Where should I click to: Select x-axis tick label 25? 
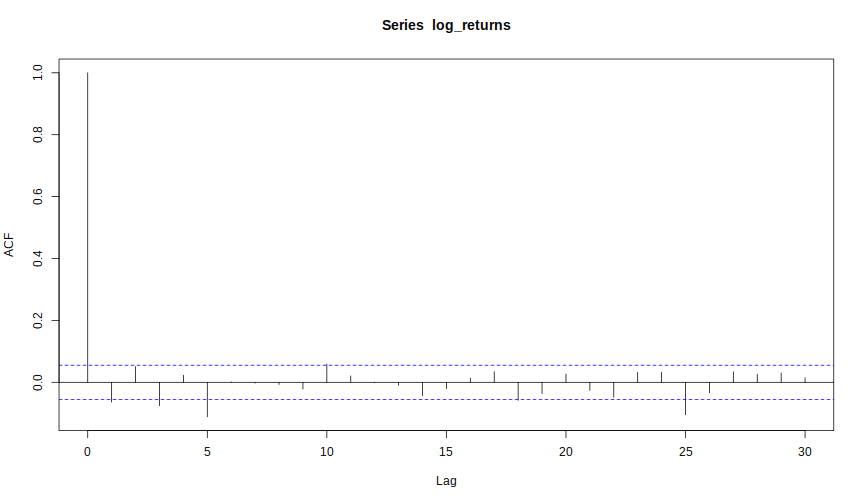685,452
